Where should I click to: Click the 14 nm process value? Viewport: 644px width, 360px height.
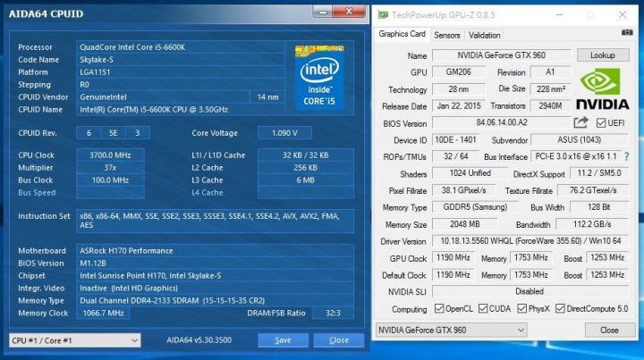coord(267,97)
